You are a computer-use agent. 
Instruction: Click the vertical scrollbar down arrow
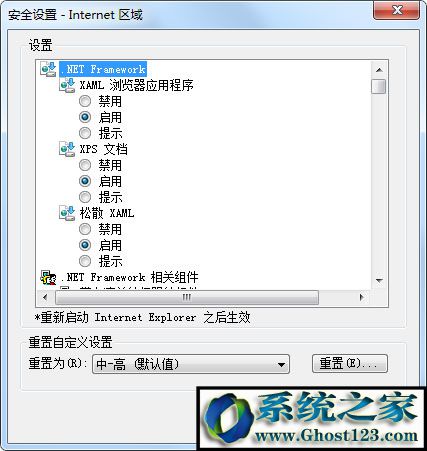[379, 280]
